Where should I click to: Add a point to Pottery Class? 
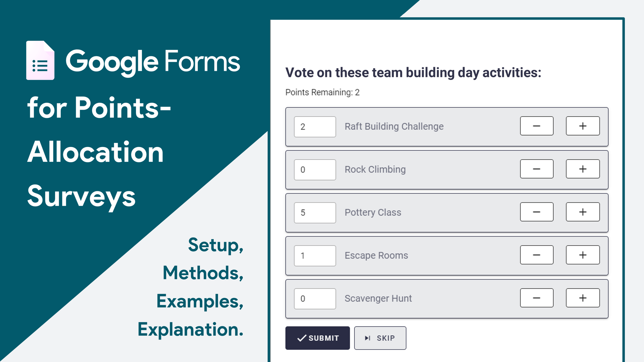pyautogui.click(x=583, y=212)
